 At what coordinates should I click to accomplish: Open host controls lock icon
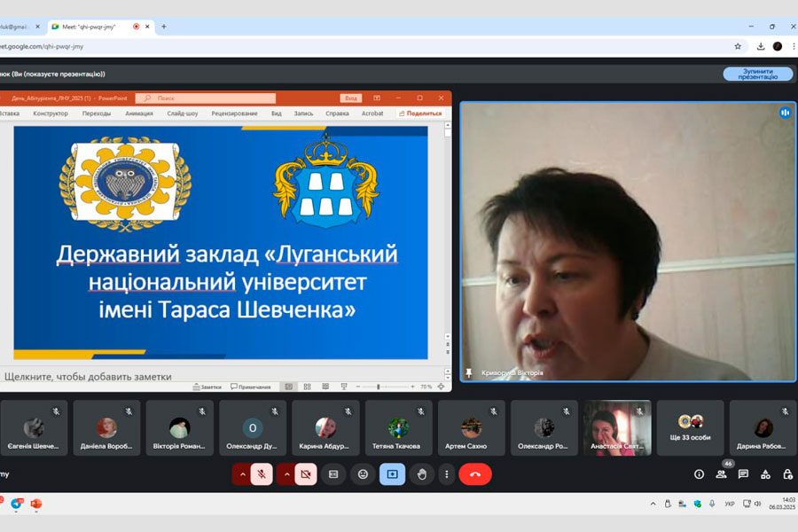pyautogui.click(x=788, y=474)
